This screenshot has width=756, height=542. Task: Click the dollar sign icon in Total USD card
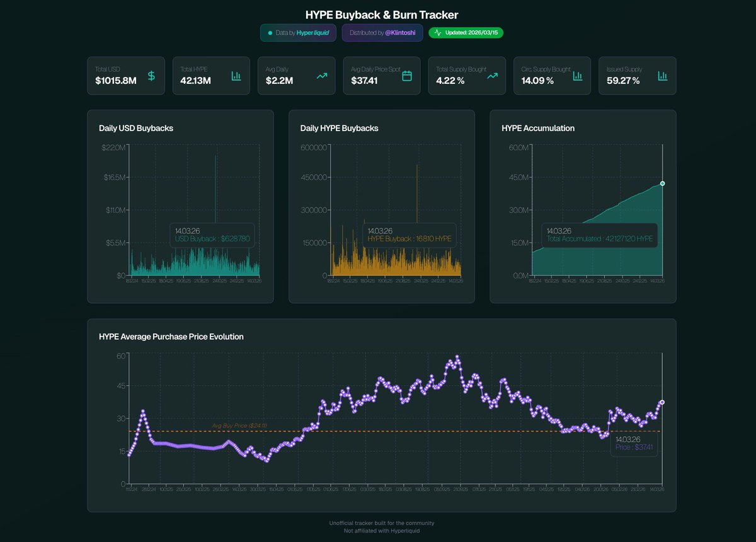[x=151, y=76]
